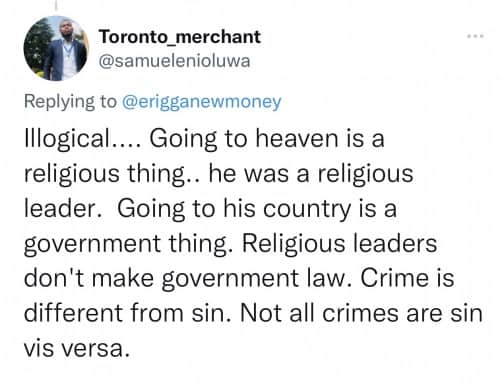Click the phrase "he was a religious"

coord(311,174)
